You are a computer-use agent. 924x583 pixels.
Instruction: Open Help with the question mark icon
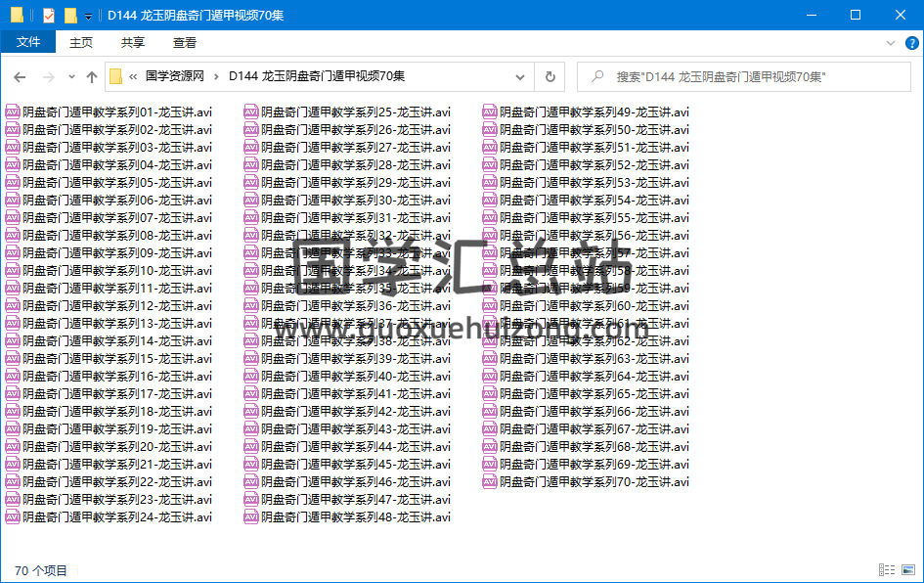click(x=911, y=43)
